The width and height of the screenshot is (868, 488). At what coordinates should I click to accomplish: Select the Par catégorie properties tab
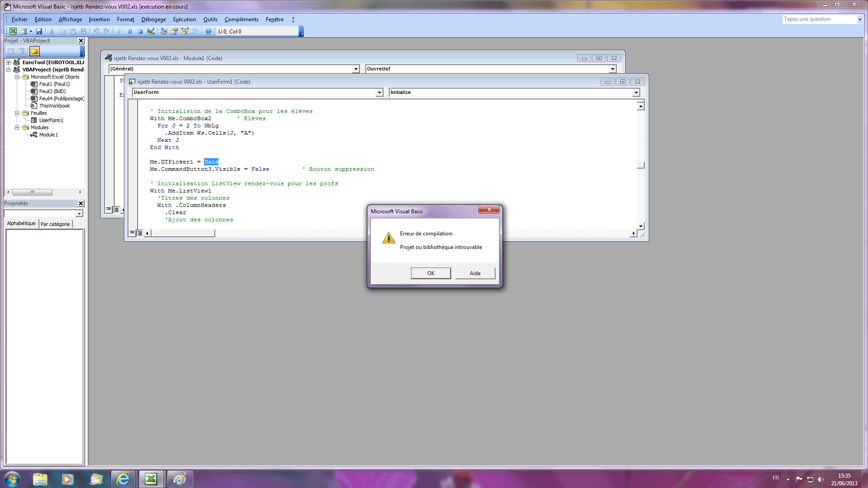pos(55,224)
